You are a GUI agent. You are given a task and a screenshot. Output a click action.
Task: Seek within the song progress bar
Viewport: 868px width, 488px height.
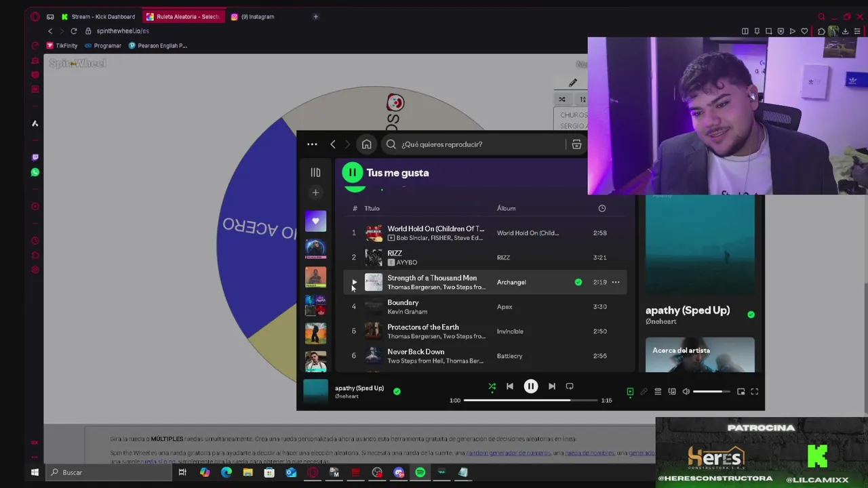coord(532,400)
